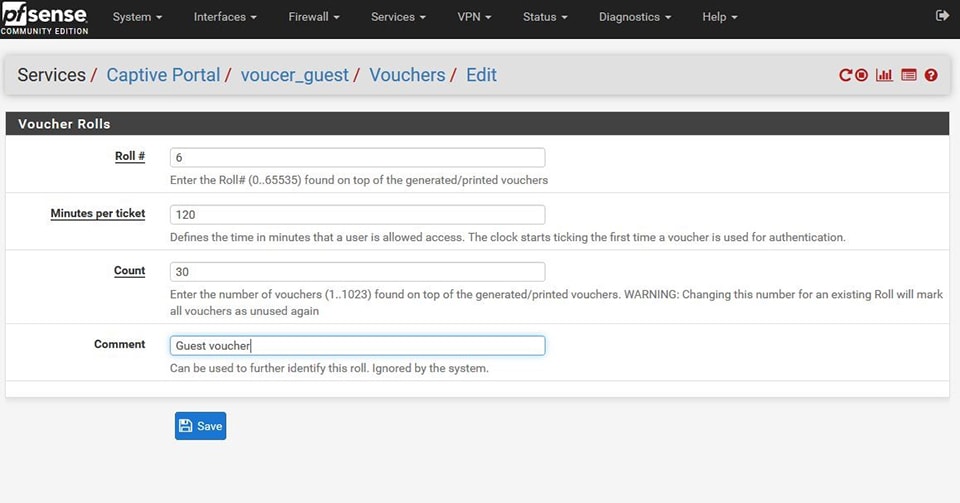
Task: Focus the Roll # input field
Action: pyautogui.click(x=358, y=157)
